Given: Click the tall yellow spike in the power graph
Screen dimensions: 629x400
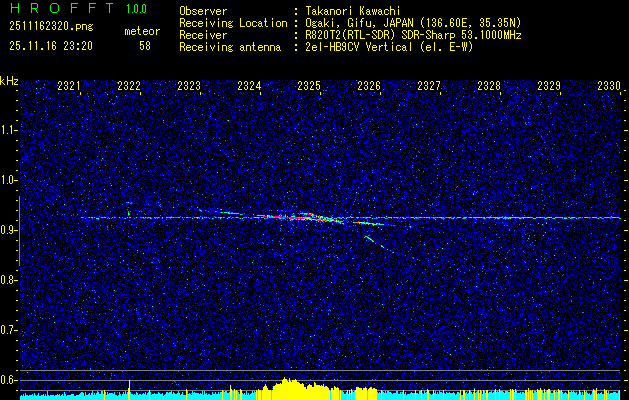Looking at the screenshot, I should click(129, 389).
